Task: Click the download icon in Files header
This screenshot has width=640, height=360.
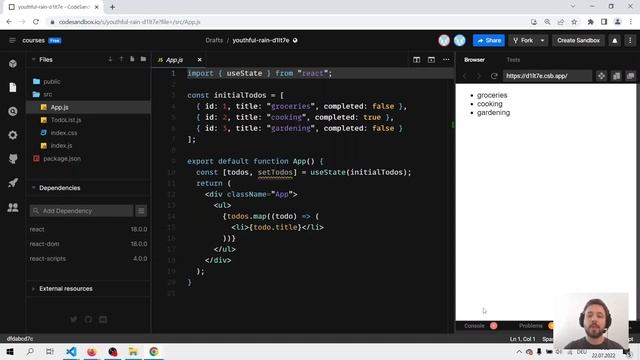Action: 110,60
